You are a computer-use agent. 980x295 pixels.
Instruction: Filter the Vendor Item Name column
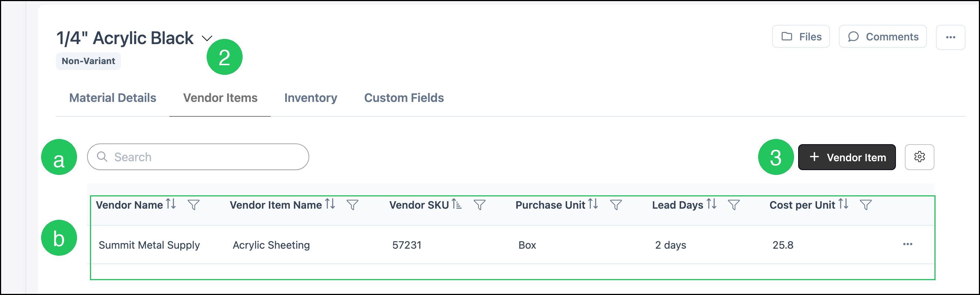[353, 205]
